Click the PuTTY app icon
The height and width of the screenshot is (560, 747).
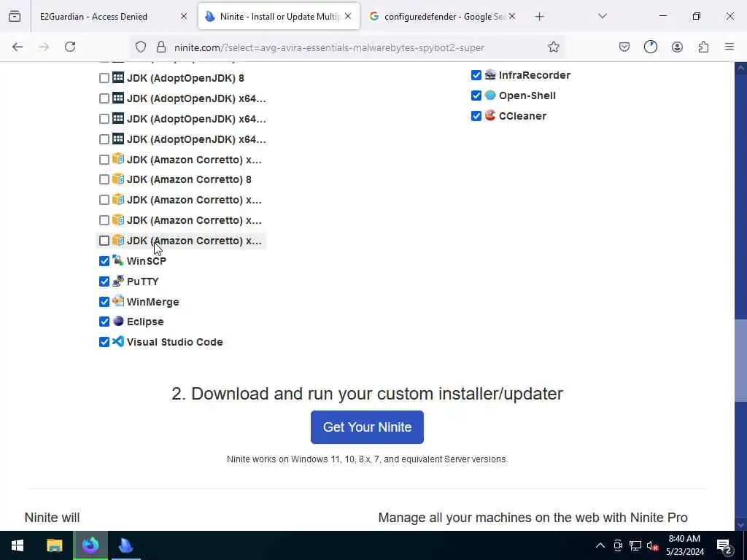(x=118, y=281)
